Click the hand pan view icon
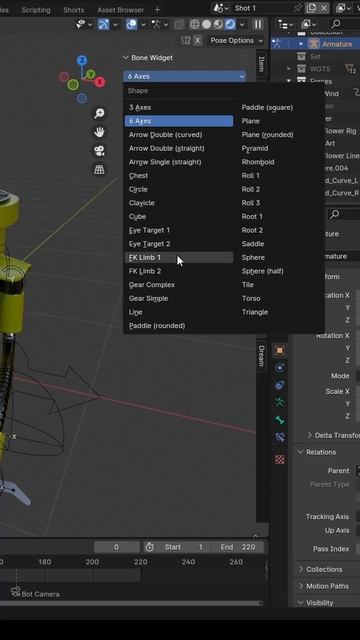Screen dimensions: 360x640 click(99, 132)
